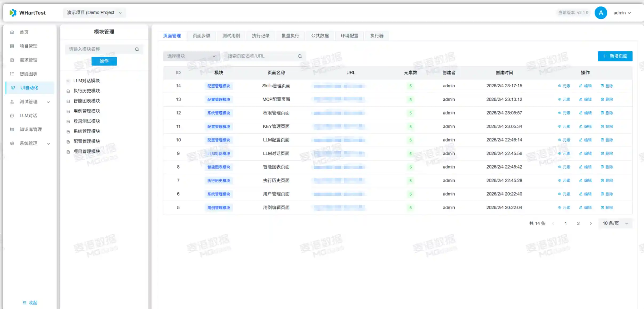Click edit pencil icon for Skills管理页面 row
This screenshot has height=309, width=644.
pyautogui.click(x=581, y=86)
